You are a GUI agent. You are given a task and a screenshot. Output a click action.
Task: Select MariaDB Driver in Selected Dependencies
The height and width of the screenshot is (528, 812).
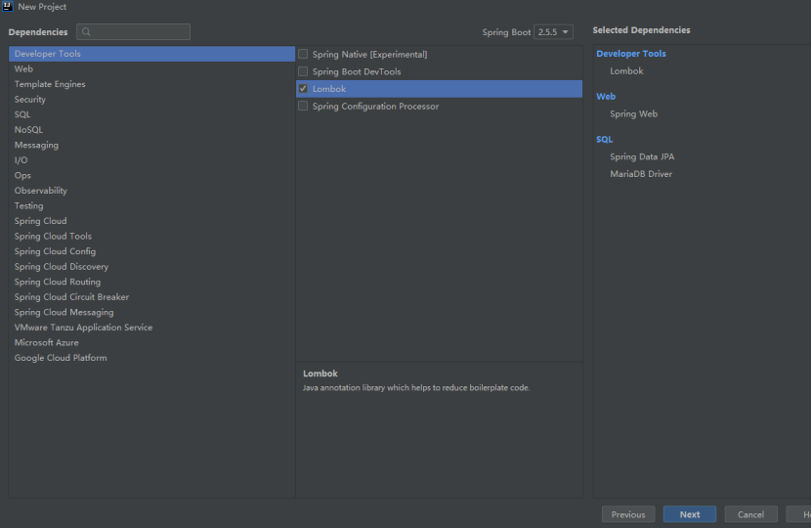641,174
